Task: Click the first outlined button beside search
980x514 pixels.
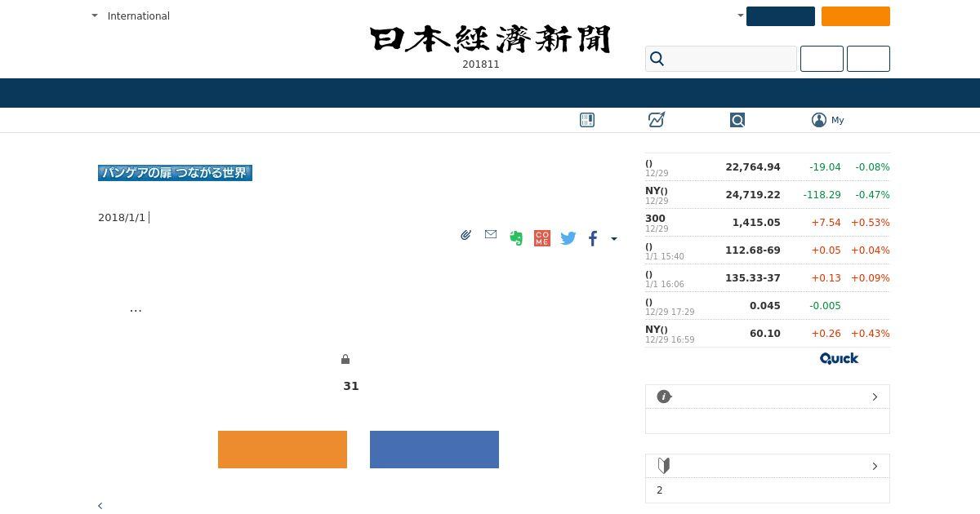Action: 822,59
